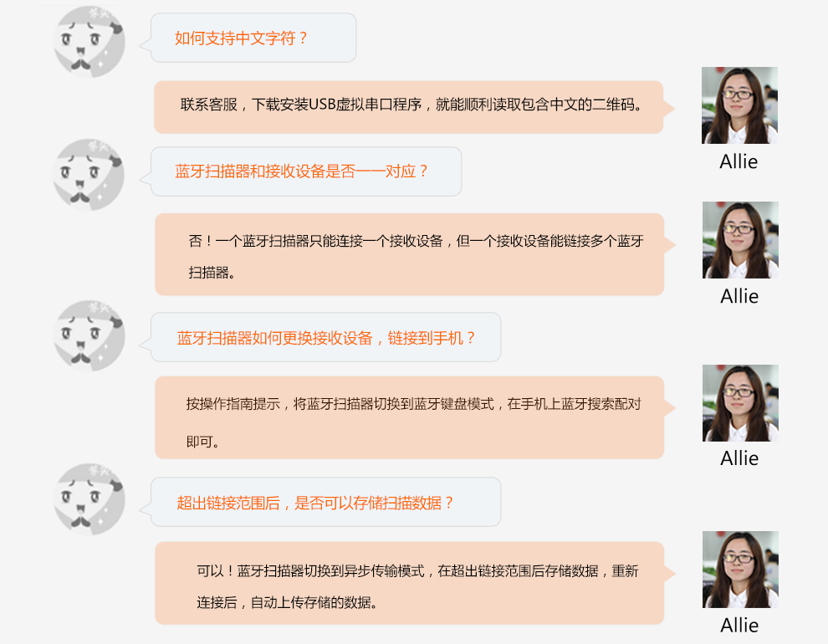Select question 蓝牙扫描器如何更换接收设备，链接到手机？
This screenshot has height=644, width=828.
point(326,337)
